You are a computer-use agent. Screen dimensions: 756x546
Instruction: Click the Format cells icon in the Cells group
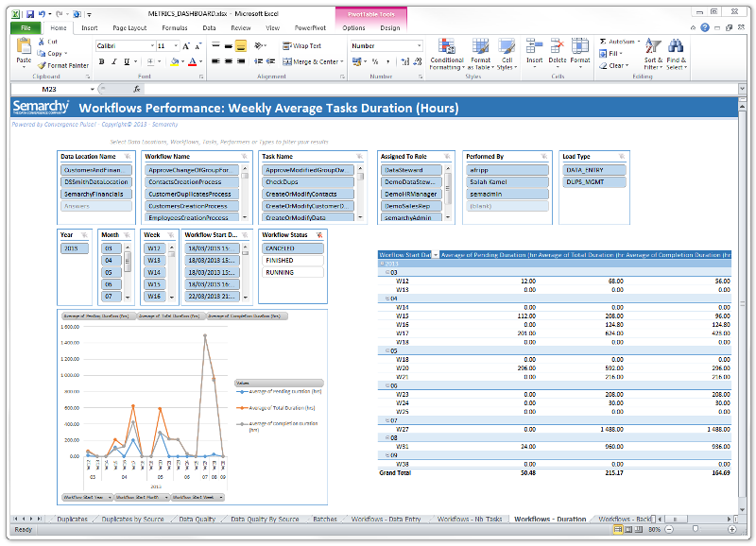point(580,46)
